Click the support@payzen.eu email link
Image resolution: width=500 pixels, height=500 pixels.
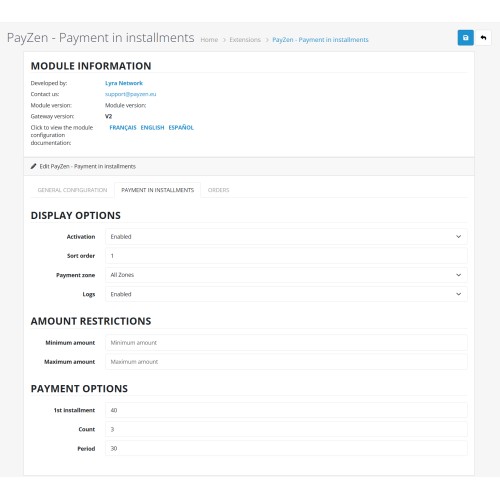coord(130,94)
